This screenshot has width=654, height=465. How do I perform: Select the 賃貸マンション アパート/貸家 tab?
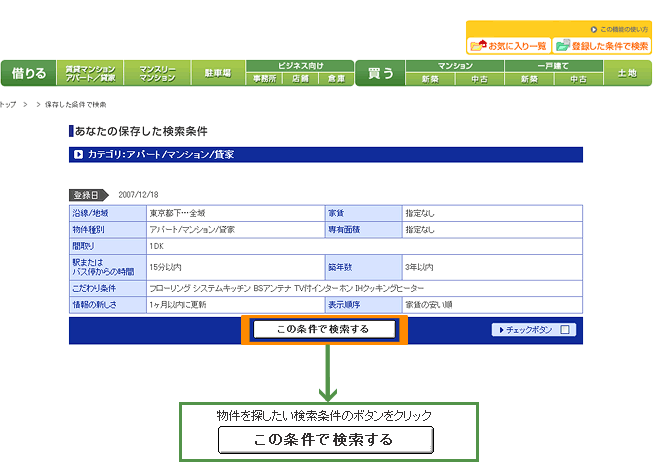[x=90, y=73]
